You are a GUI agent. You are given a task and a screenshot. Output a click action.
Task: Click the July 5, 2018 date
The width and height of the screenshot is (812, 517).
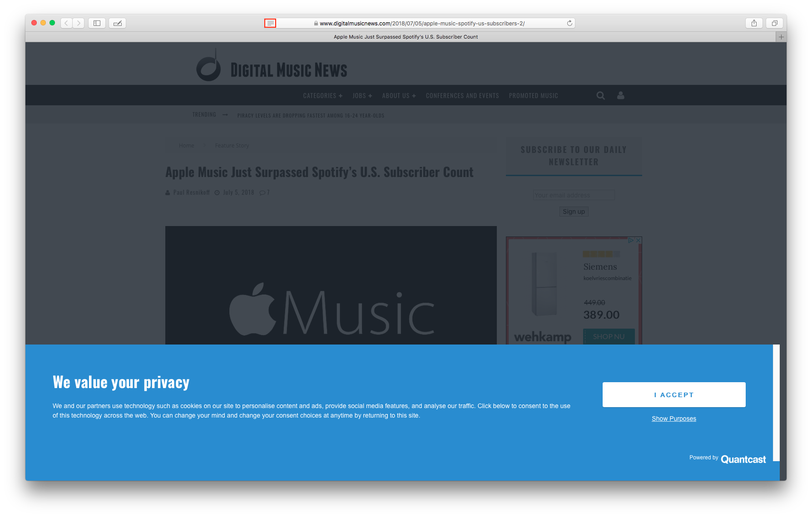point(238,192)
